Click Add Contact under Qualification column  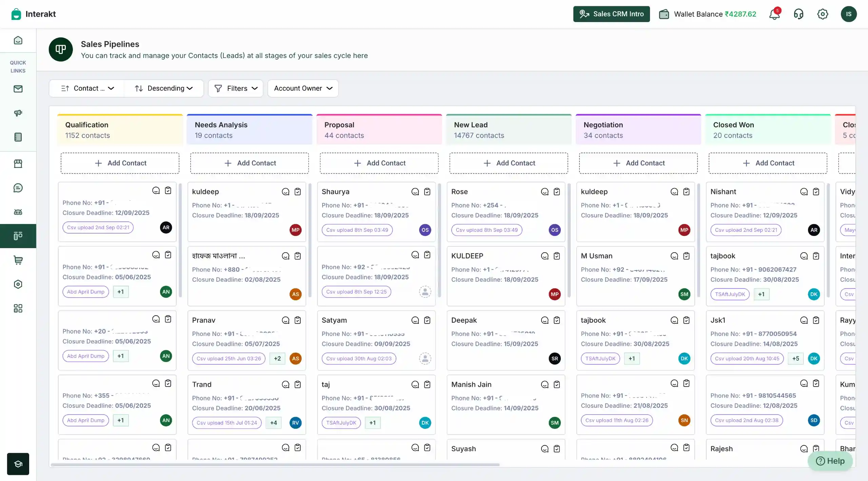click(x=120, y=163)
